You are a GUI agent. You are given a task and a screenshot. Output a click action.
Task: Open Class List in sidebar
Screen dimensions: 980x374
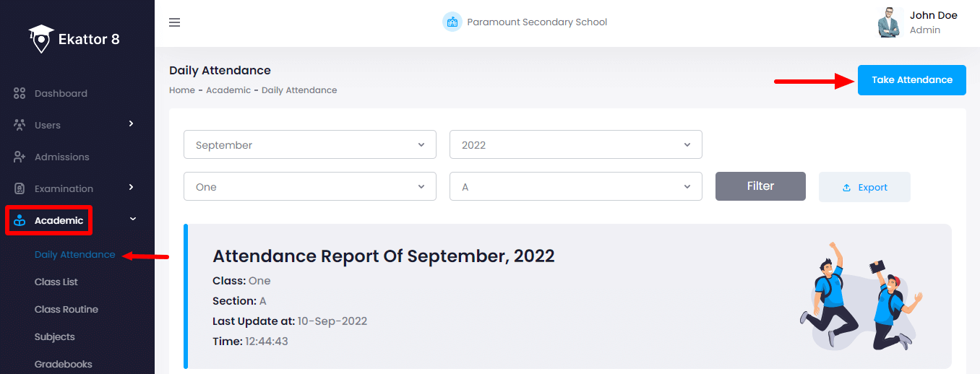coord(56,282)
